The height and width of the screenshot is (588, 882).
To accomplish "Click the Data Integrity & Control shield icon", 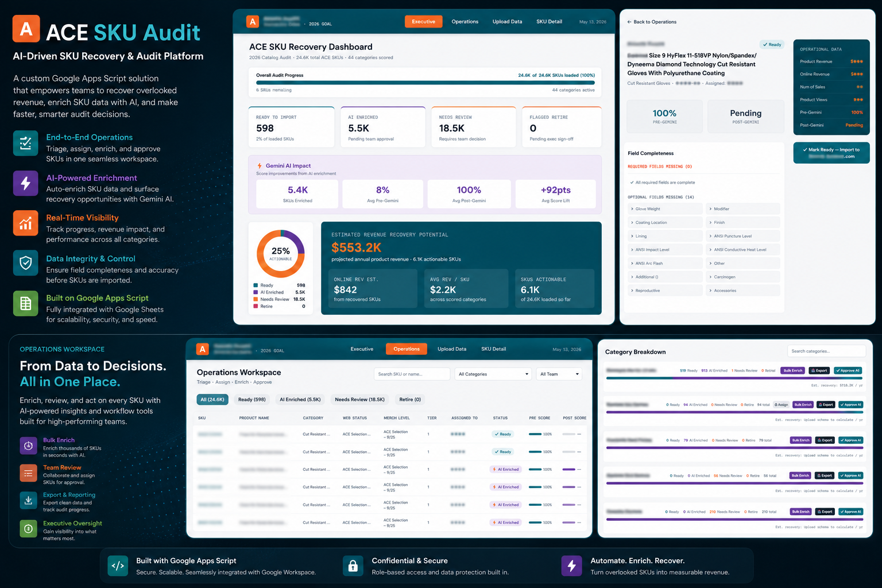I will [25, 263].
